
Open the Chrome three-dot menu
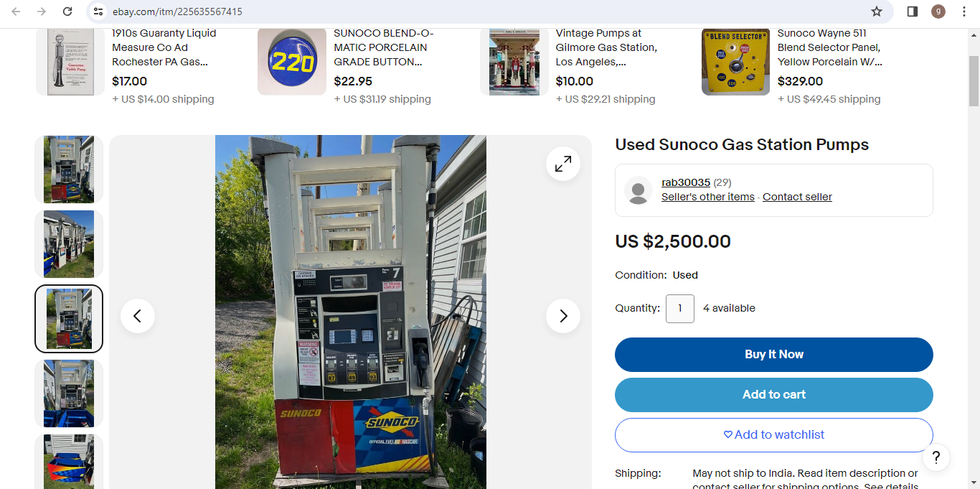tap(964, 11)
